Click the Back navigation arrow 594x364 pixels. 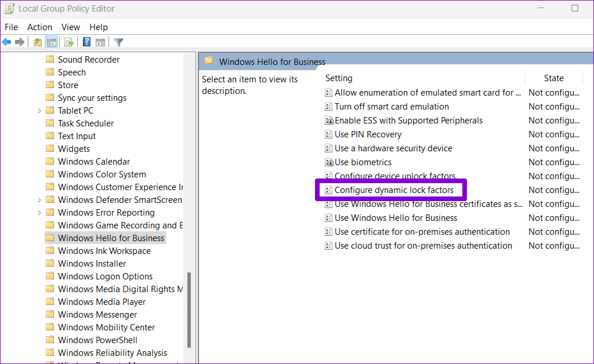point(6,42)
